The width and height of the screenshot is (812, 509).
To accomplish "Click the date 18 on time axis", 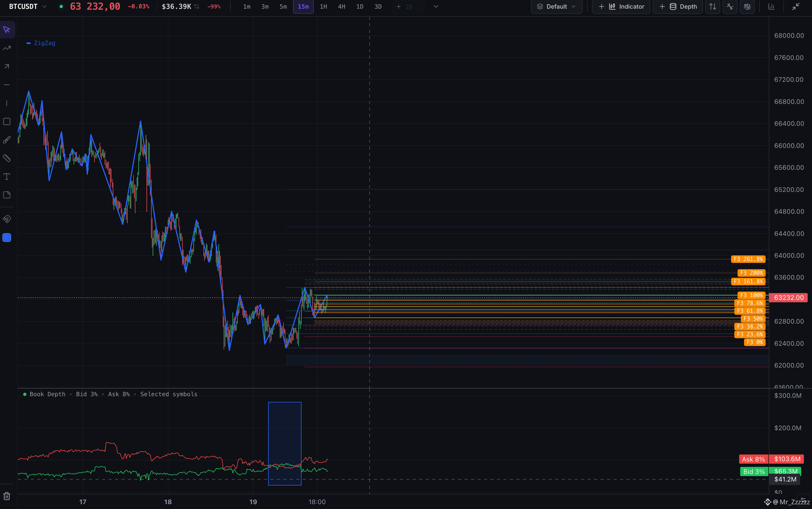I will [168, 502].
